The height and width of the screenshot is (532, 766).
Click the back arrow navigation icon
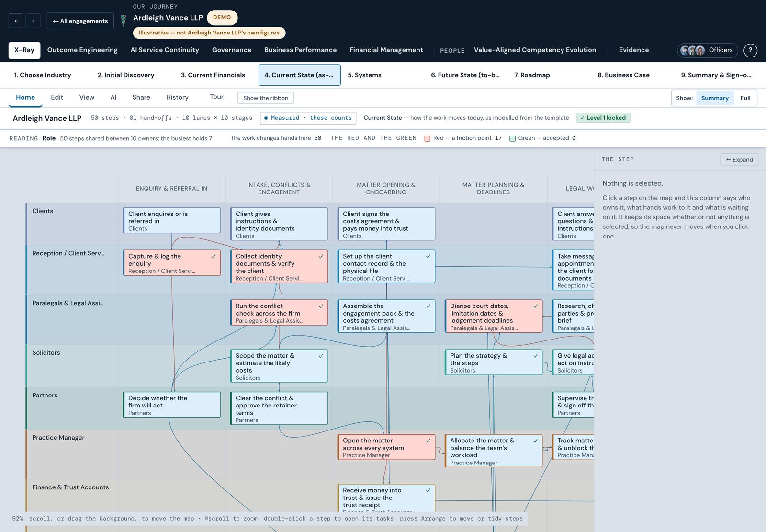[16, 21]
